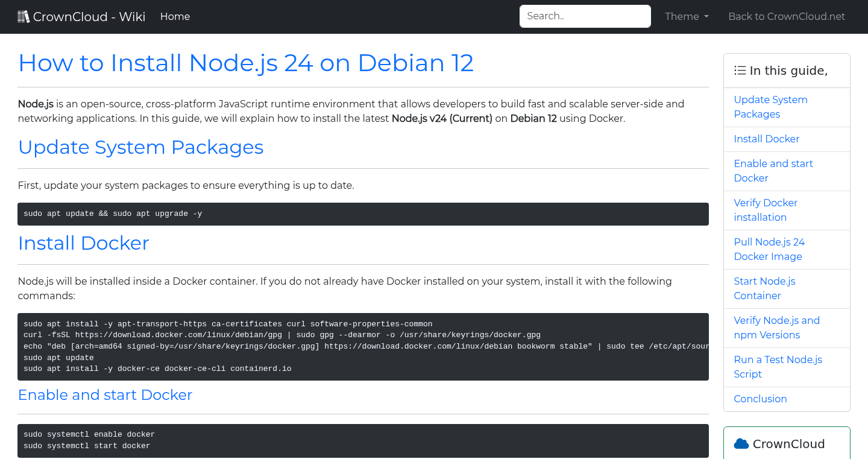Click the CrownCloud Wiki books logo icon
This screenshot has width=868, height=459.
[x=24, y=17]
